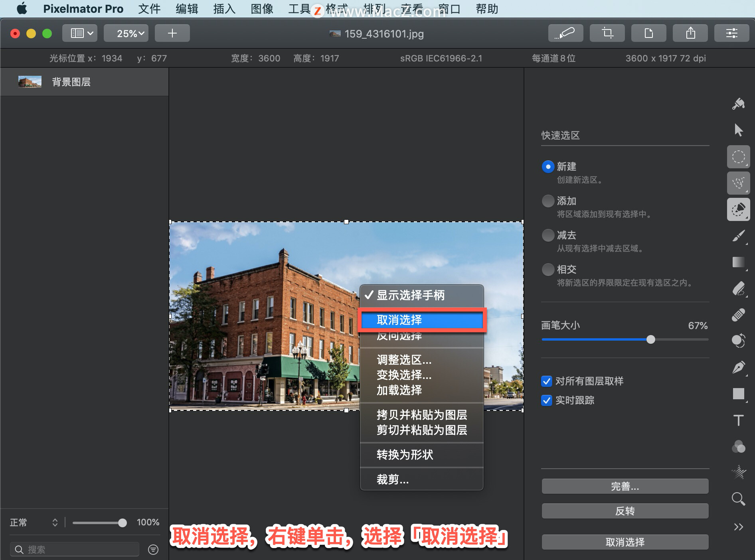
Task: Uncheck 对所有图层取样 option
Action: tap(546, 381)
